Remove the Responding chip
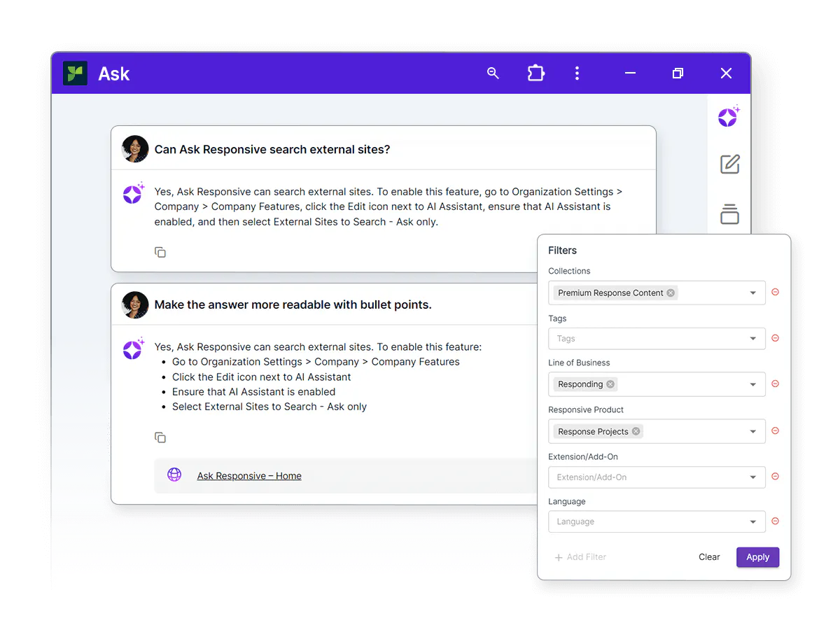Viewport: 840px width, 630px height. (x=610, y=384)
